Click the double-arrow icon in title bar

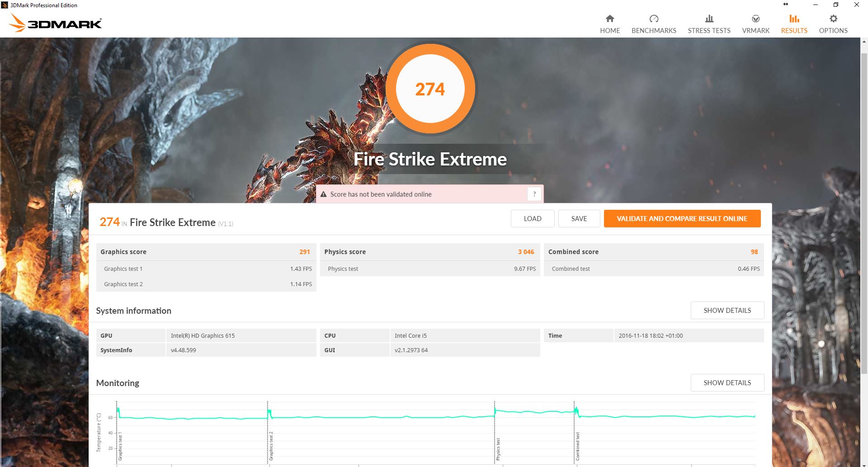(786, 5)
